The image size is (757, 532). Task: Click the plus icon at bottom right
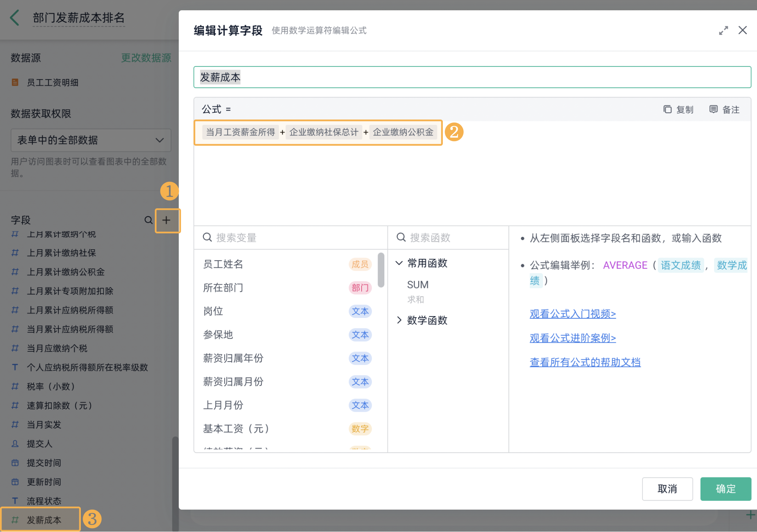pyautogui.click(x=750, y=515)
